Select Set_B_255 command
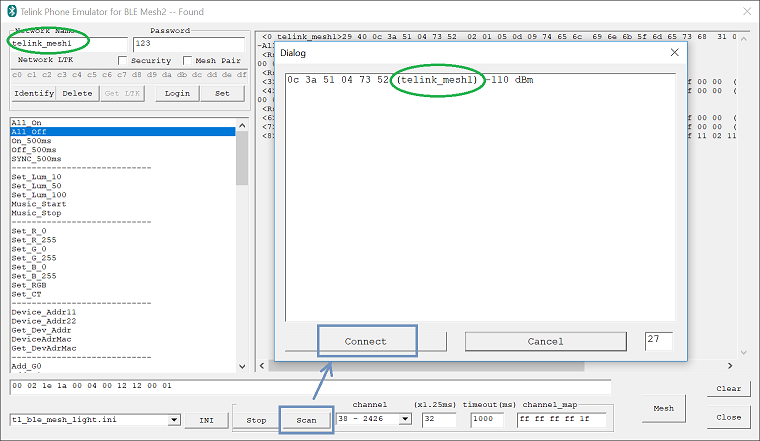This screenshot has width=760, height=441. coord(123,276)
